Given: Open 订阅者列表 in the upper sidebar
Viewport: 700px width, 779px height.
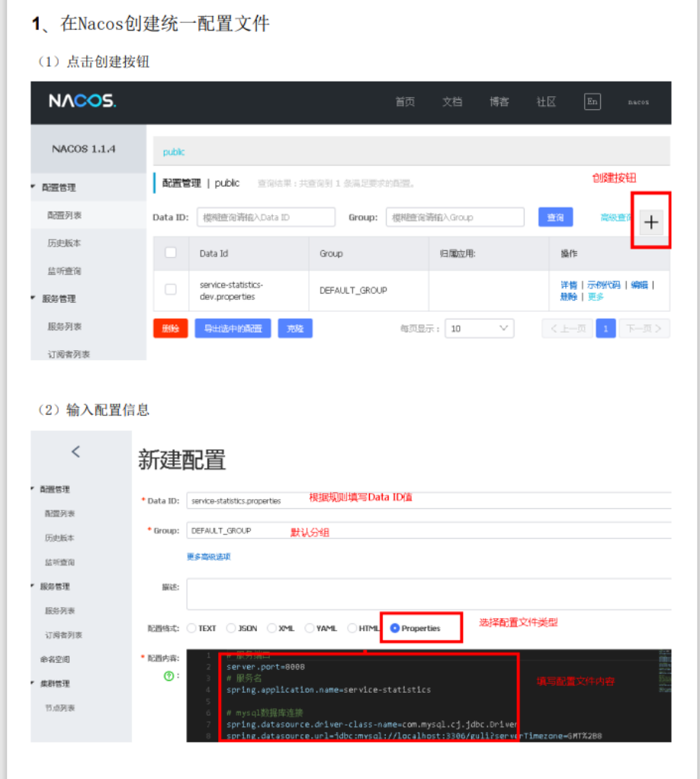Looking at the screenshot, I should pos(69,354).
